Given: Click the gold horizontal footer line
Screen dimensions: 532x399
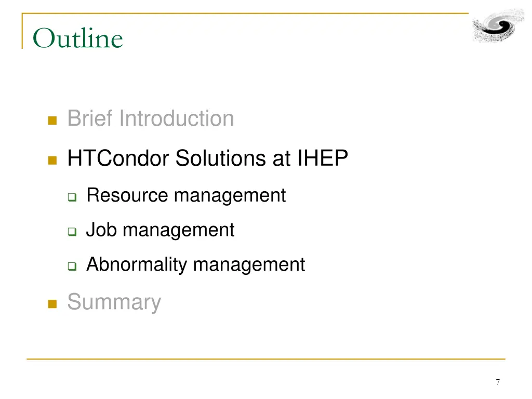Looking at the screenshot, I should coord(266,359).
